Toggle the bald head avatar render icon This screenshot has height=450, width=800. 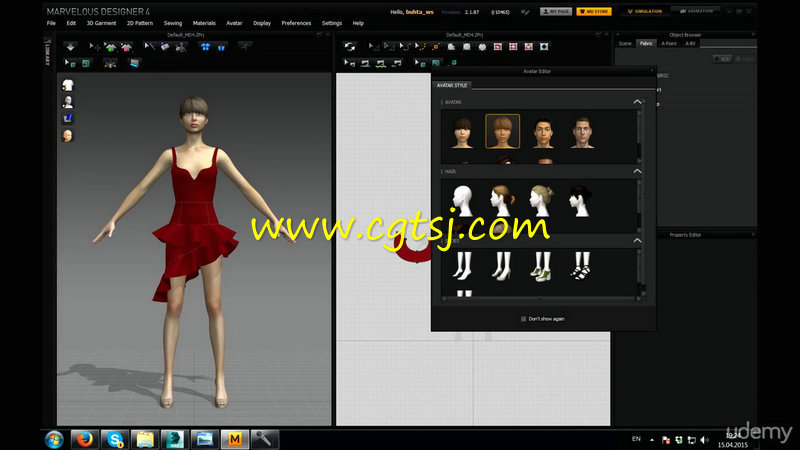pyautogui.click(x=68, y=136)
